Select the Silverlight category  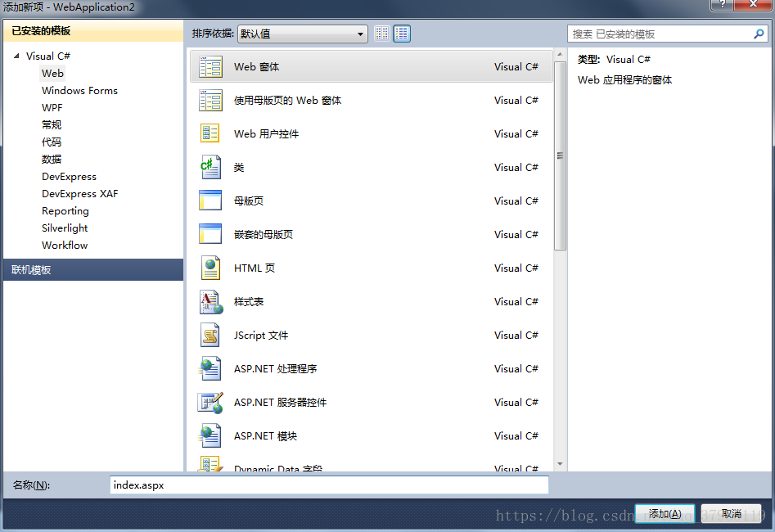65,228
